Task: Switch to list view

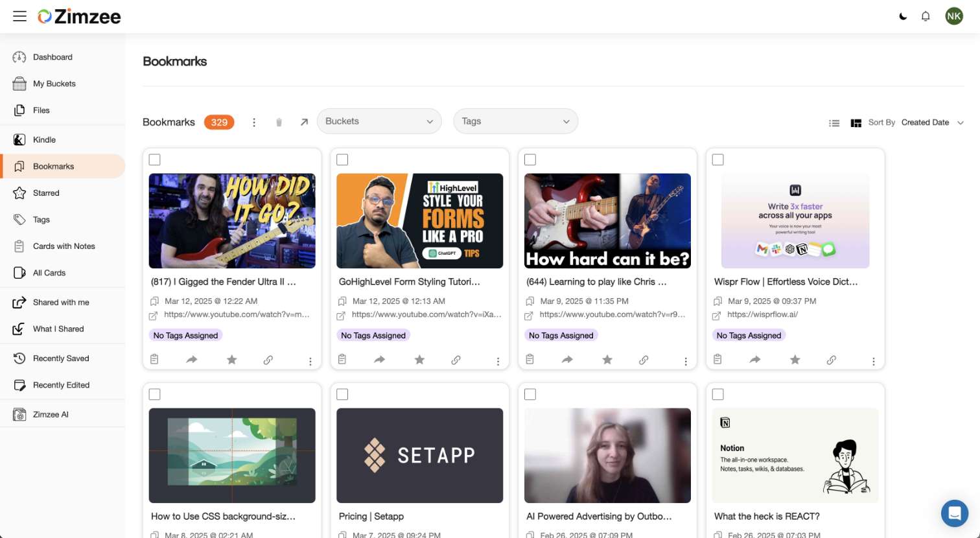Action: point(834,123)
